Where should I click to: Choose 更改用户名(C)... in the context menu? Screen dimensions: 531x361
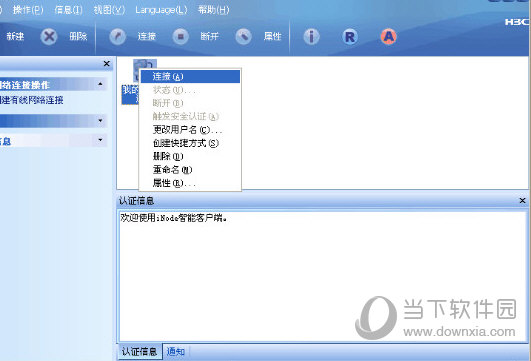190,130
